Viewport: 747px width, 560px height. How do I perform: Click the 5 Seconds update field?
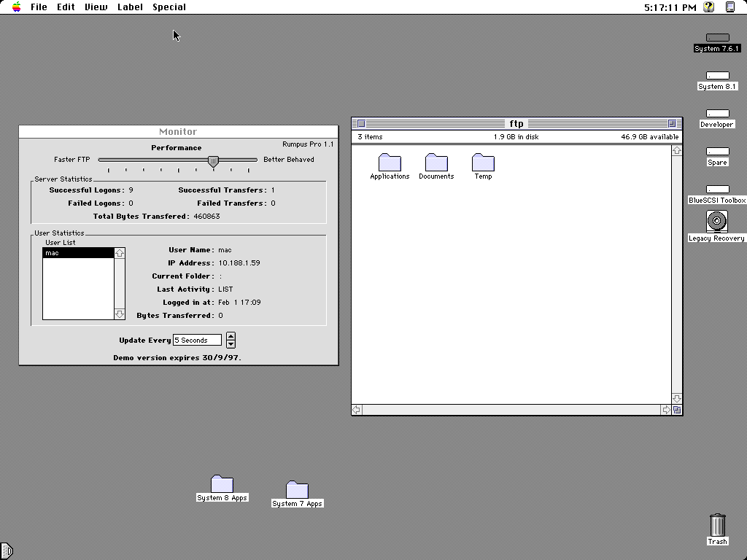tap(196, 340)
